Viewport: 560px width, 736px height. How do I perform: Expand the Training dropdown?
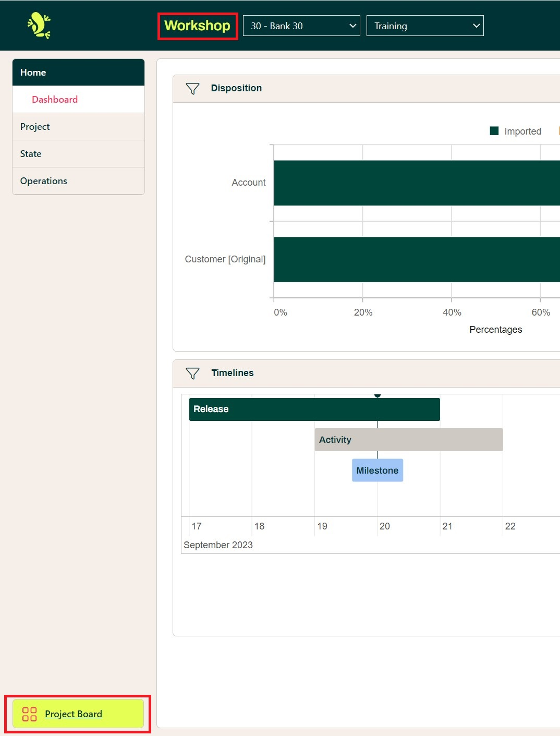pos(425,26)
